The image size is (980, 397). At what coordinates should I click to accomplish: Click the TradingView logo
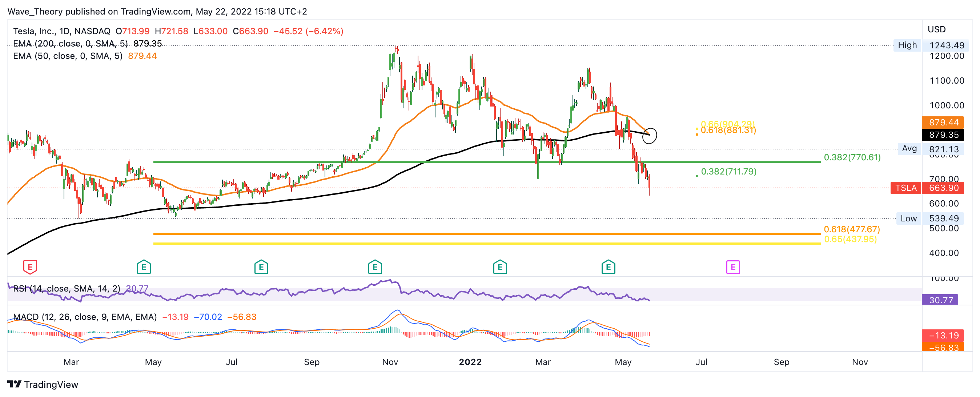tap(43, 384)
